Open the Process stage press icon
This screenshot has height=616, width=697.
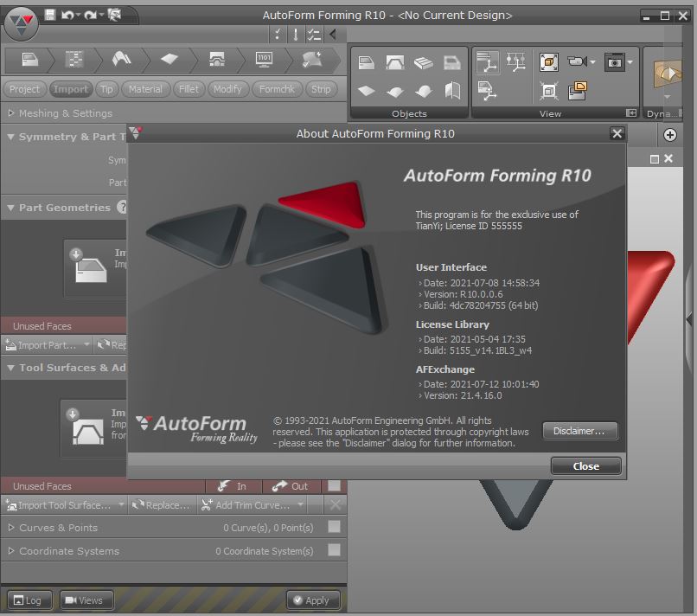pos(216,59)
